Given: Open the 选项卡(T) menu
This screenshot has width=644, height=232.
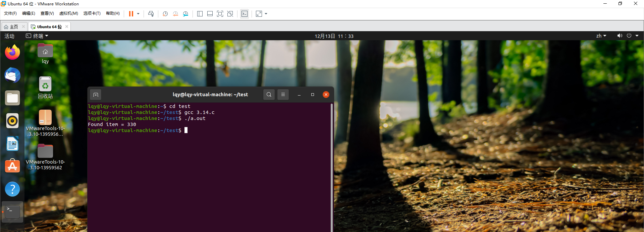Looking at the screenshot, I should point(92,13).
